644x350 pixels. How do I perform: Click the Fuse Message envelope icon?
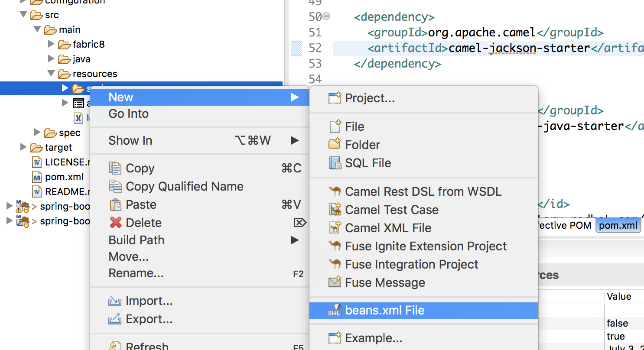pos(335,282)
